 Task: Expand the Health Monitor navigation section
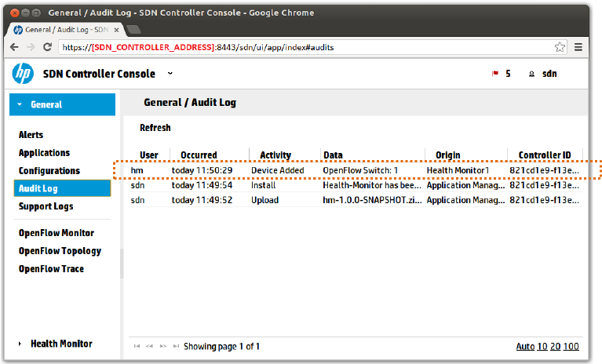pyautogui.click(x=20, y=344)
